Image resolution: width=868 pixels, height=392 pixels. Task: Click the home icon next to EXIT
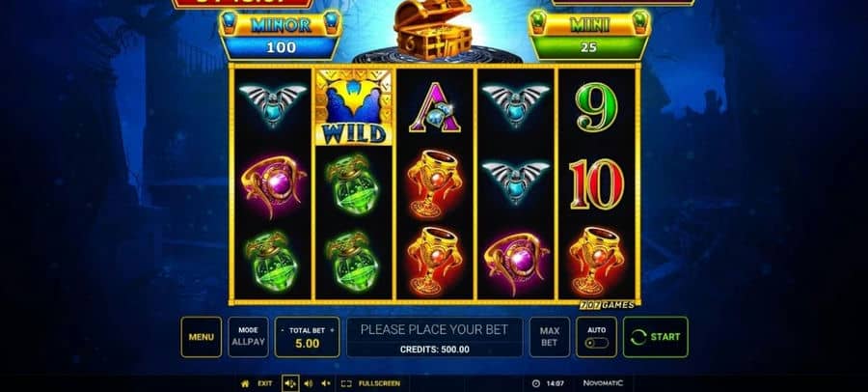(245, 383)
